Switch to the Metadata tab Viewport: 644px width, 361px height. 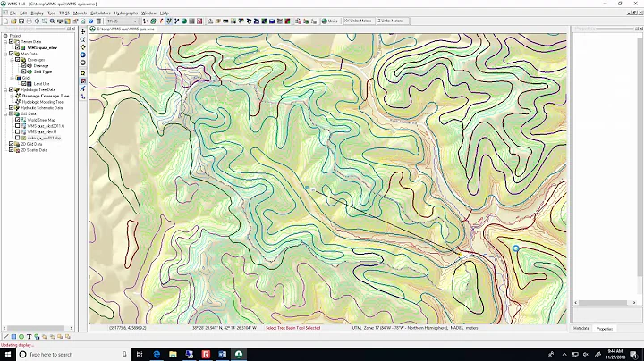[x=580, y=329]
